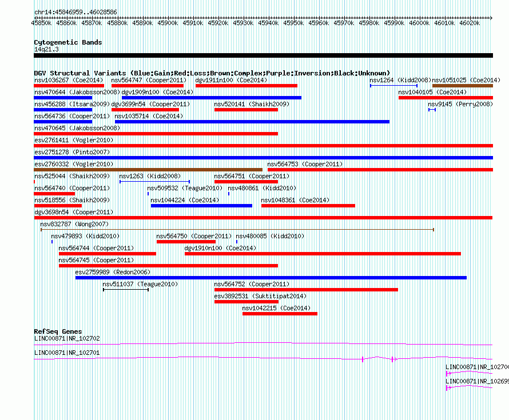Click the nsv1044224 (Coe2014) blue bar
Screen dimensions: 509x420
201,206
